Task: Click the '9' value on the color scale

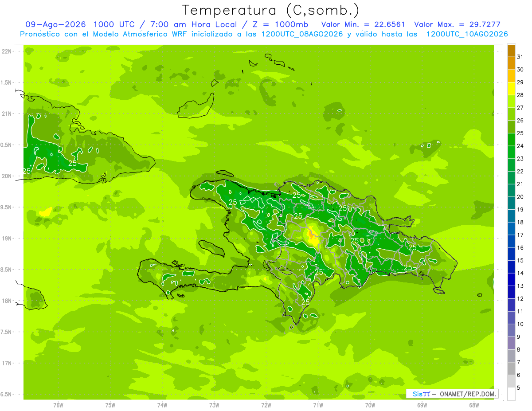Action: [519, 337]
